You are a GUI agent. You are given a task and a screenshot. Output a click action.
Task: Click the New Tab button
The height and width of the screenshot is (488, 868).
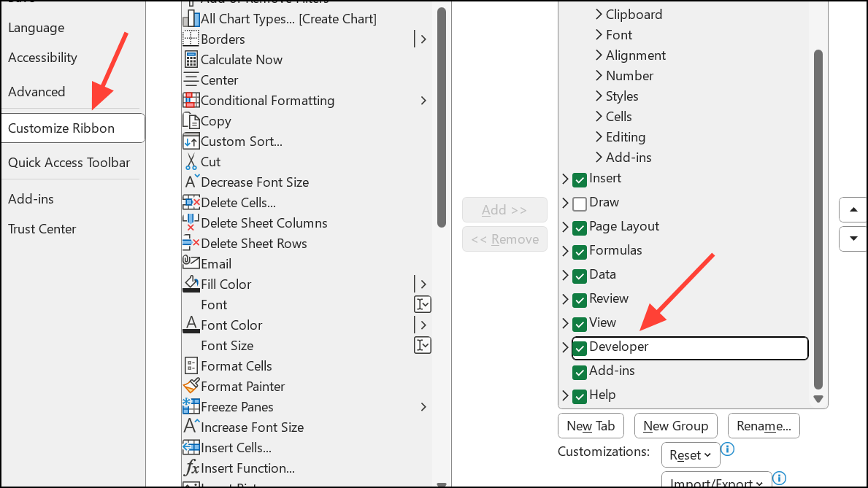tap(591, 425)
